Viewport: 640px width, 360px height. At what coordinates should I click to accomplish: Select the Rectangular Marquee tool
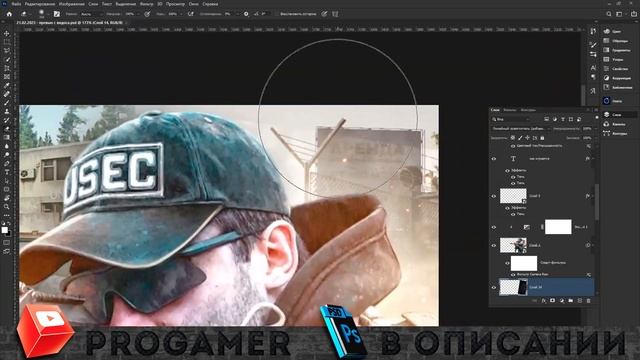[x=7, y=42]
